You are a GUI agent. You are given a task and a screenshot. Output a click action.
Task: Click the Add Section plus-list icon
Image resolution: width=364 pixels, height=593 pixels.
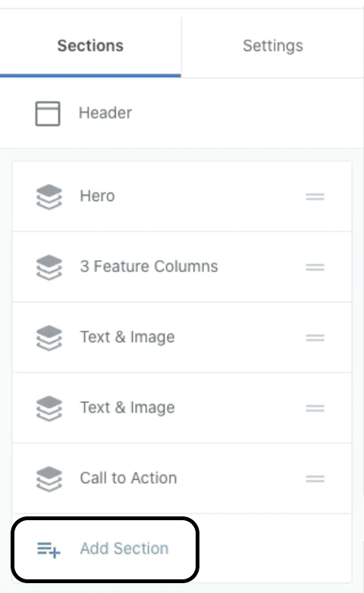[x=49, y=550]
